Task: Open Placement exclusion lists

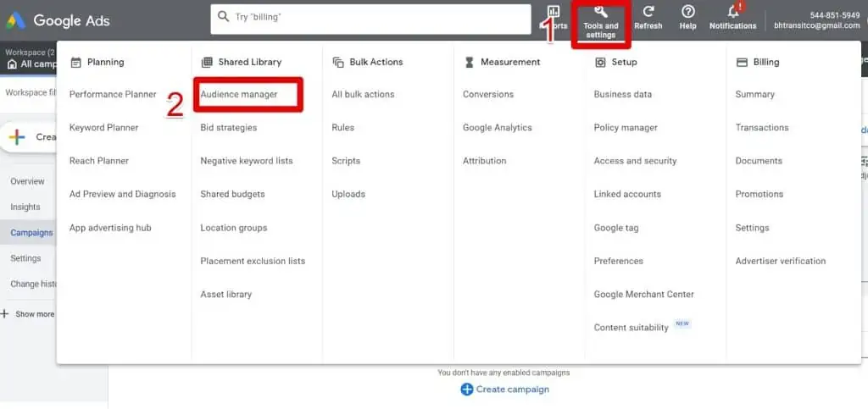Action: click(x=253, y=261)
